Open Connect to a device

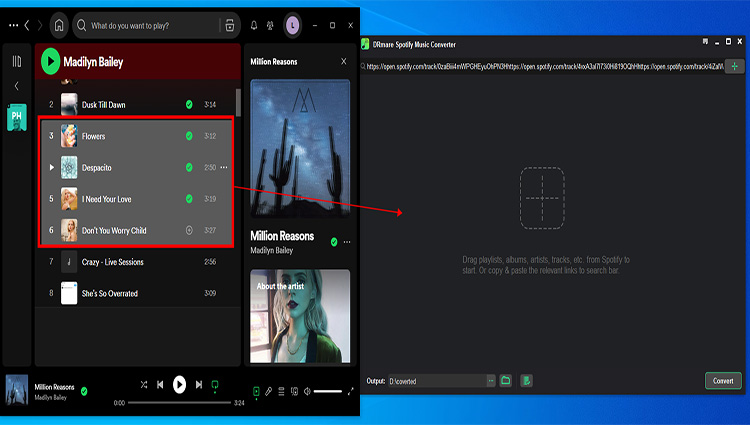pyautogui.click(x=294, y=392)
